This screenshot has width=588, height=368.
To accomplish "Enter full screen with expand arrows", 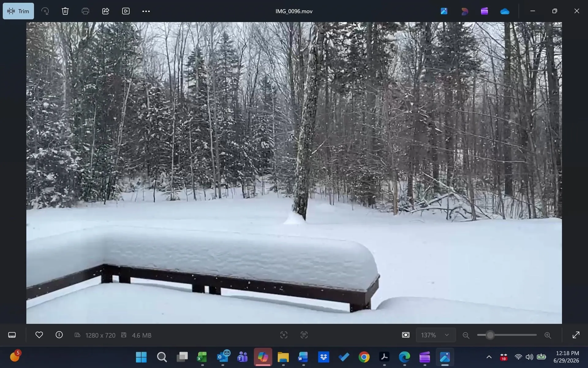I will 576,335.
